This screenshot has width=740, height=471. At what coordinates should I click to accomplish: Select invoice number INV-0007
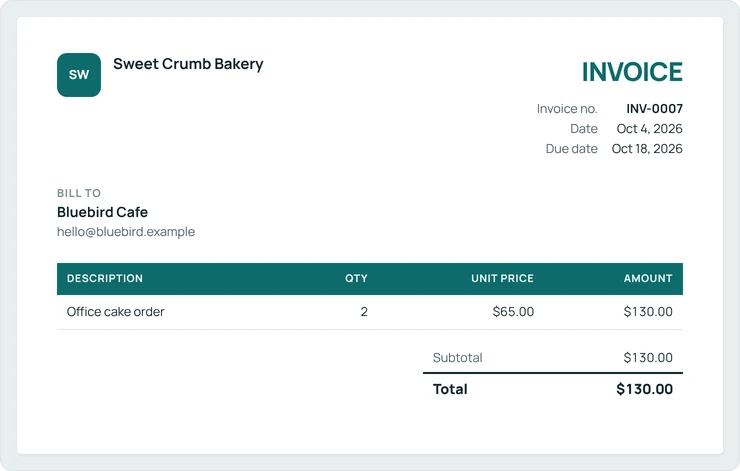pos(654,109)
